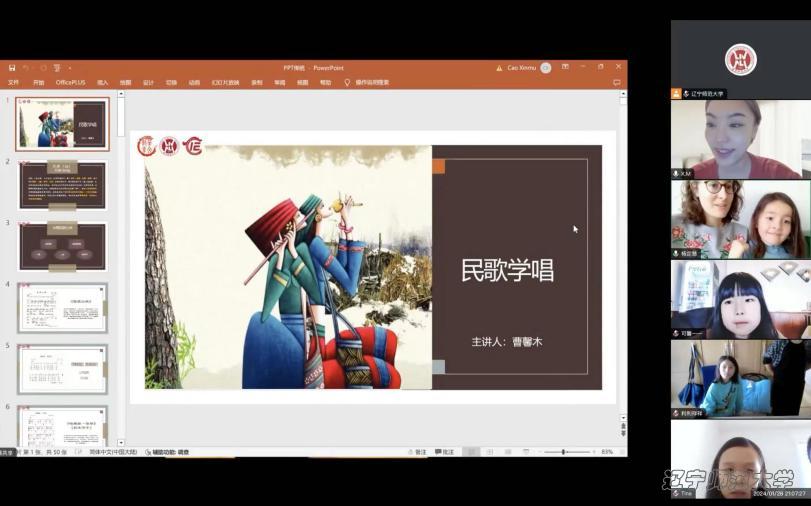811x506 pixels.
Task: Select the video tile with woman and child
Action: 741,219
